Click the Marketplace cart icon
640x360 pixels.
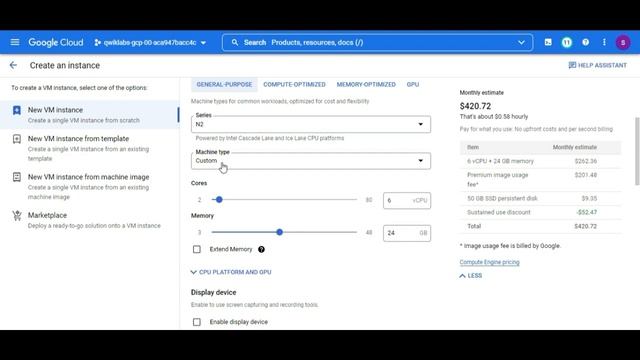point(17,215)
